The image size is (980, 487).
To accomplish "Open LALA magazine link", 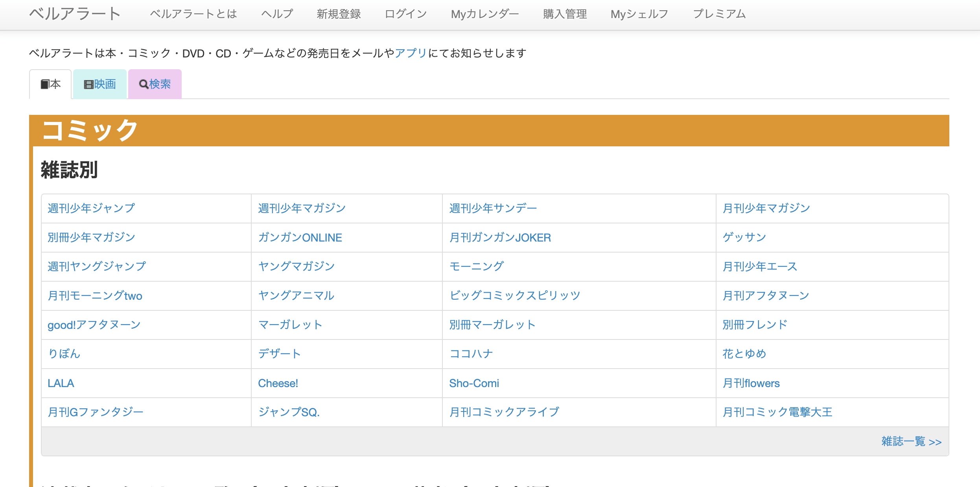I will click(61, 383).
